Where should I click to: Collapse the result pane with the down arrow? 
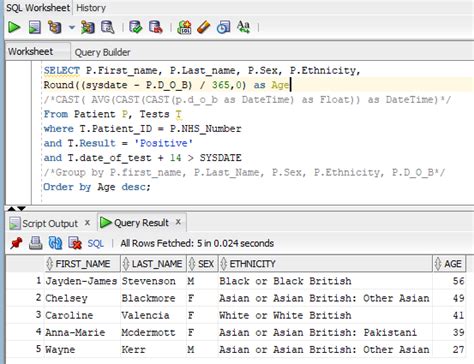21,209
